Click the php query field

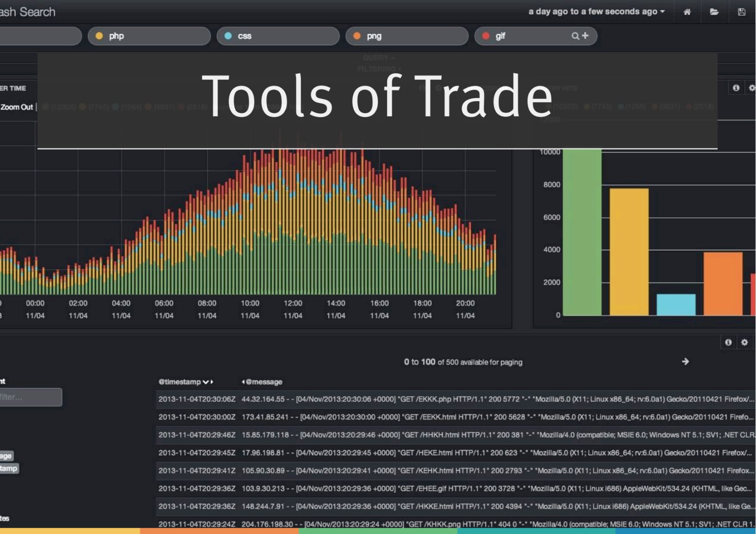pos(149,36)
